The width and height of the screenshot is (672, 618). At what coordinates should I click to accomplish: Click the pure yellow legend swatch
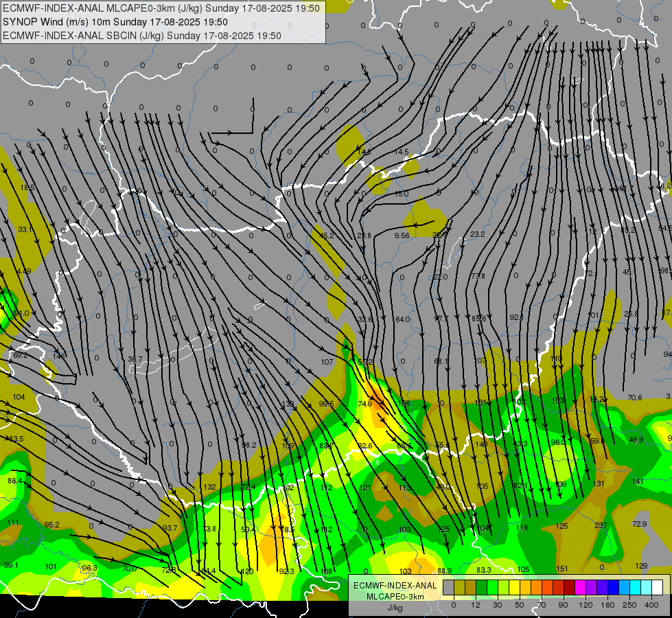pyautogui.click(x=514, y=588)
